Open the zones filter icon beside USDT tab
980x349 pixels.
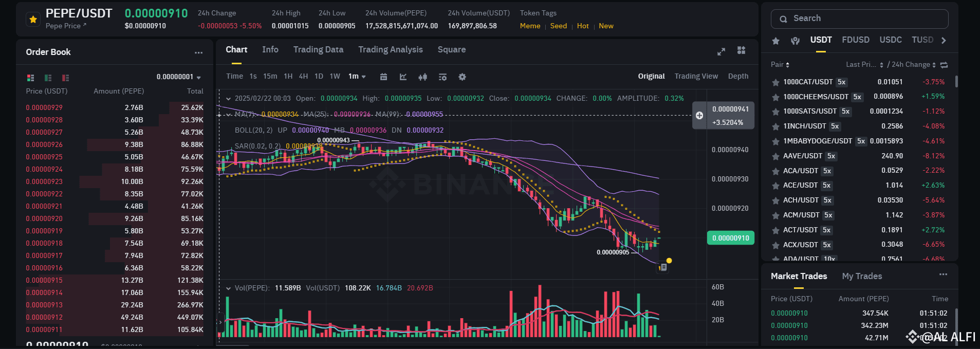coord(795,41)
